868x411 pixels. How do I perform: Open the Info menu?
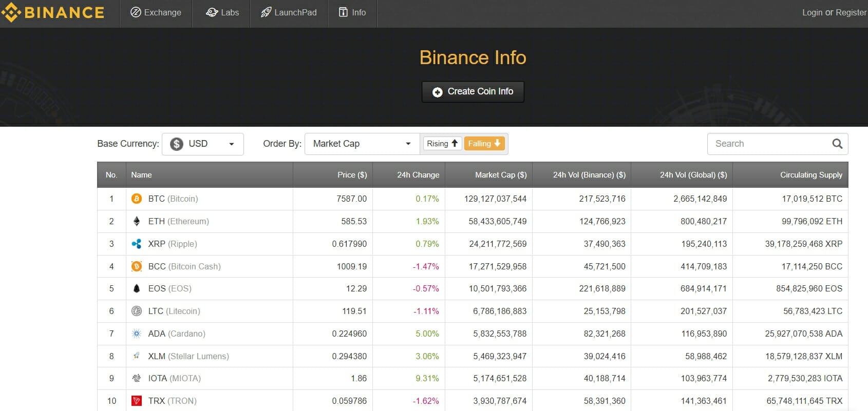tap(353, 12)
